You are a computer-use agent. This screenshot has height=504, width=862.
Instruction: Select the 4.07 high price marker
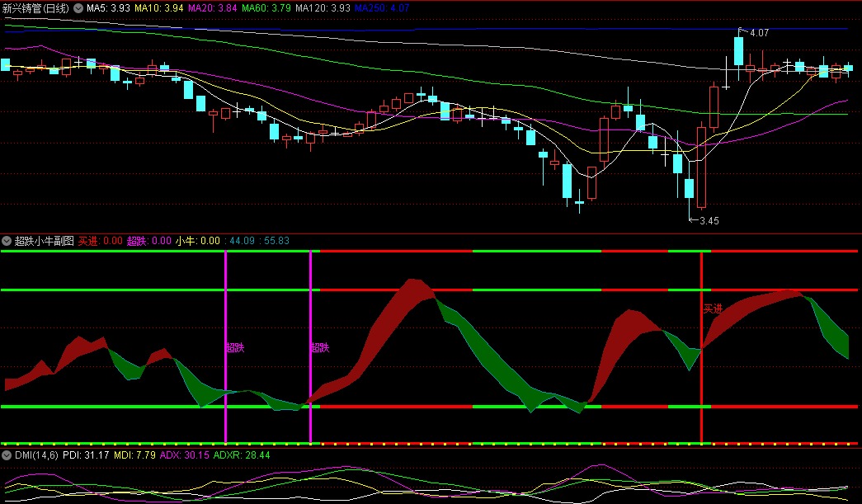point(759,33)
